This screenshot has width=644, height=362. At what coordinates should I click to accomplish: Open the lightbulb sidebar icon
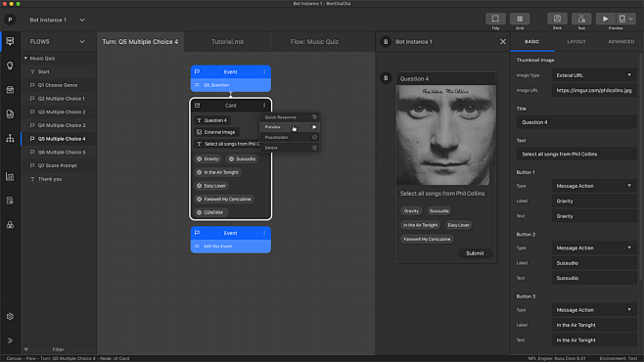[10, 66]
